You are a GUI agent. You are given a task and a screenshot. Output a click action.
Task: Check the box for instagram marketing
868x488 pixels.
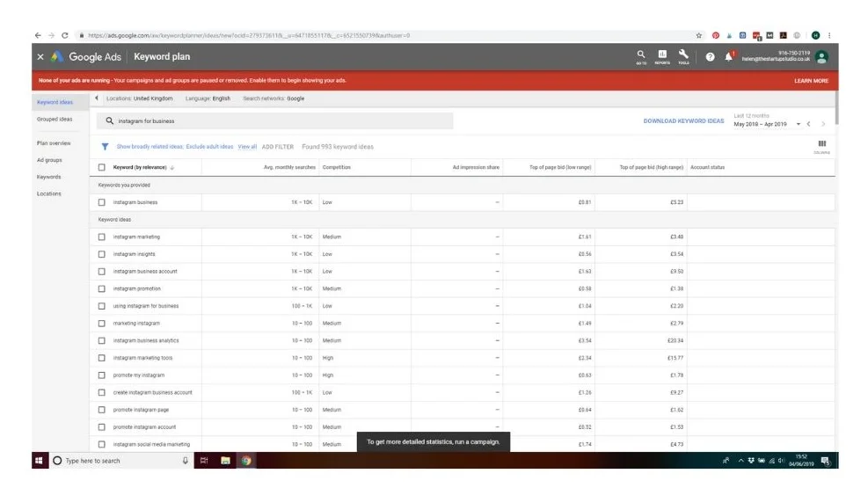[101, 237]
